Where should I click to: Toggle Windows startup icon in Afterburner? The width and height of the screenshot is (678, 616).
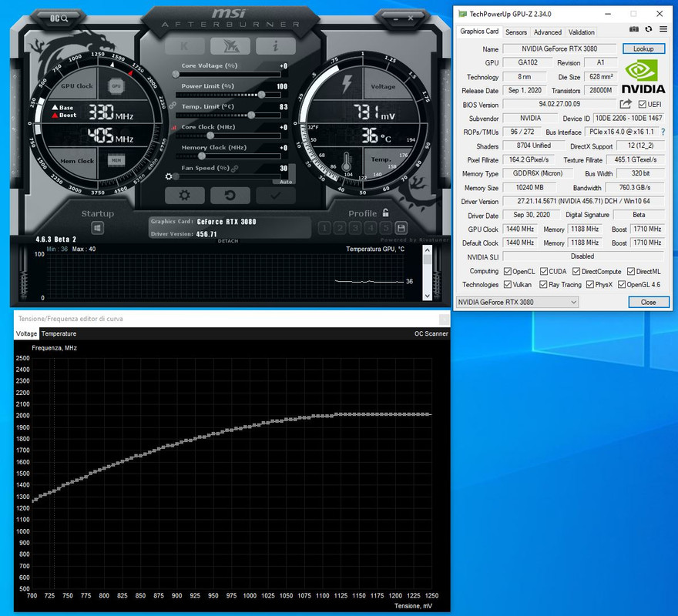pyautogui.click(x=97, y=228)
